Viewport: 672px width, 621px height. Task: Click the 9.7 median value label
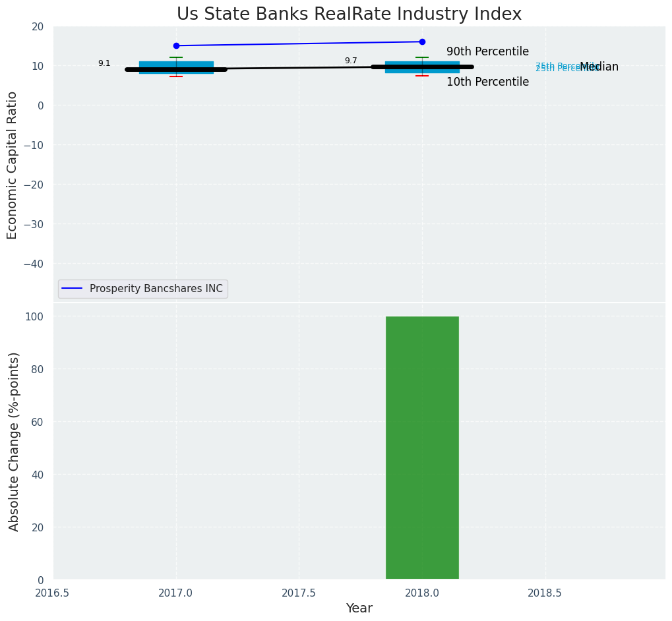351,61
